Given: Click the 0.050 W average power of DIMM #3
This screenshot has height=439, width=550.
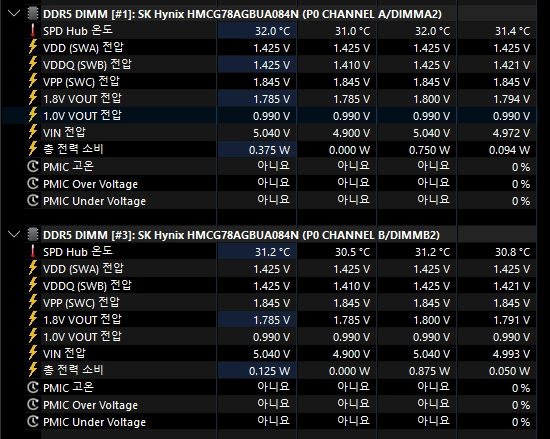Looking at the screenshot, I should click(x=509, y=371).
